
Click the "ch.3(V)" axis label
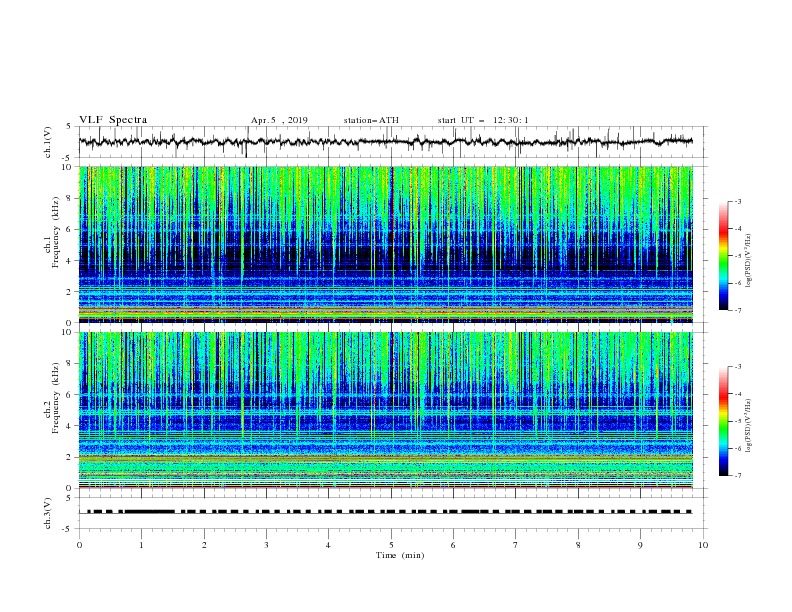point(48,513)
